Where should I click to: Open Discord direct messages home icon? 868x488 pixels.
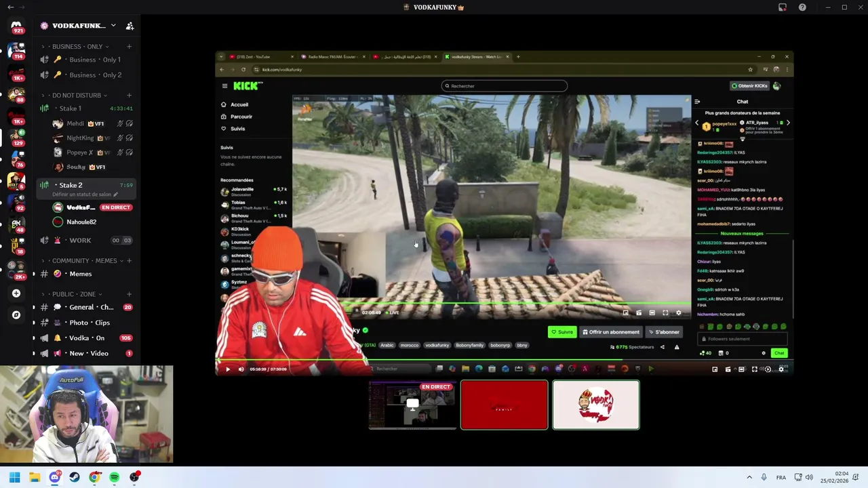pyautogui.click(x=16, y=26)
